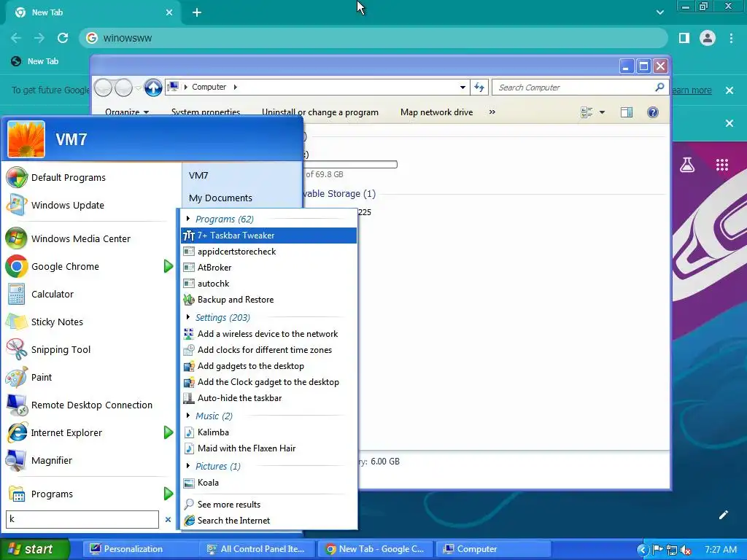Open Magnifier
Image resolution: width=747 pixels, height=560 pixels.
click(88, 461)
